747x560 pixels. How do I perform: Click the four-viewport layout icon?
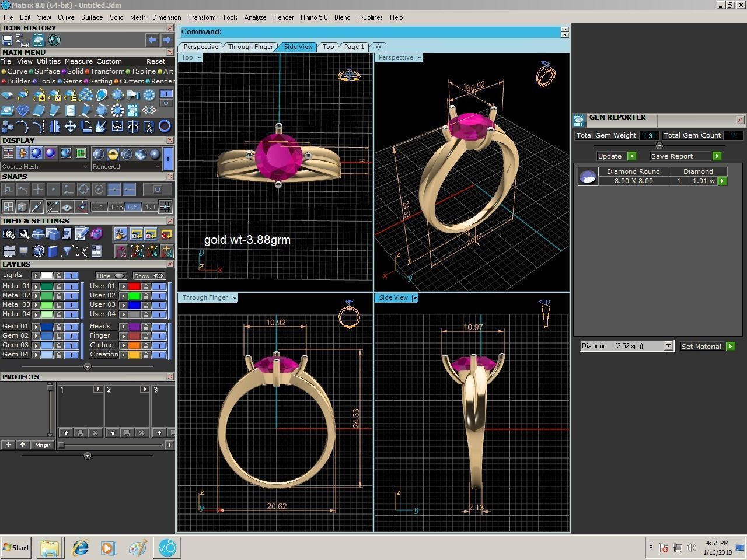[x=9, y=251]
